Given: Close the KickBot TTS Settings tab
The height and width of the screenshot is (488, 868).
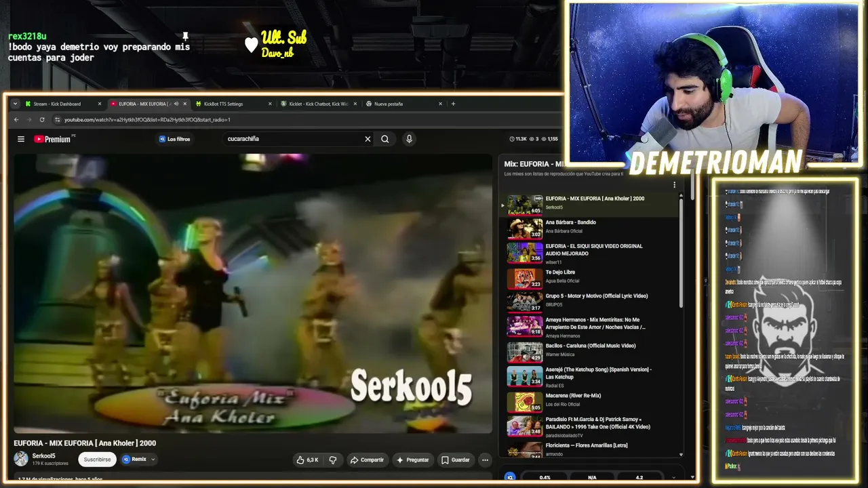Looking at the screenshot, I should pyautogui.click(x=270, y=104).
